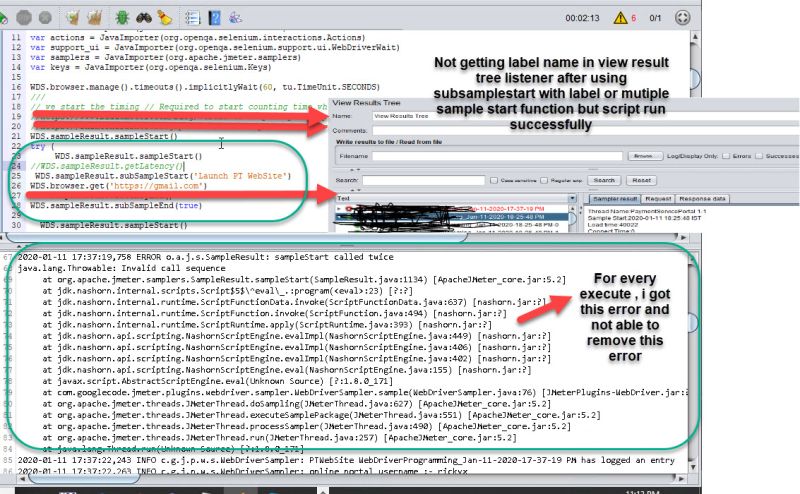Click script line 14 'var keys'
This screenshot has height=494, width=800.
(151, 67)
